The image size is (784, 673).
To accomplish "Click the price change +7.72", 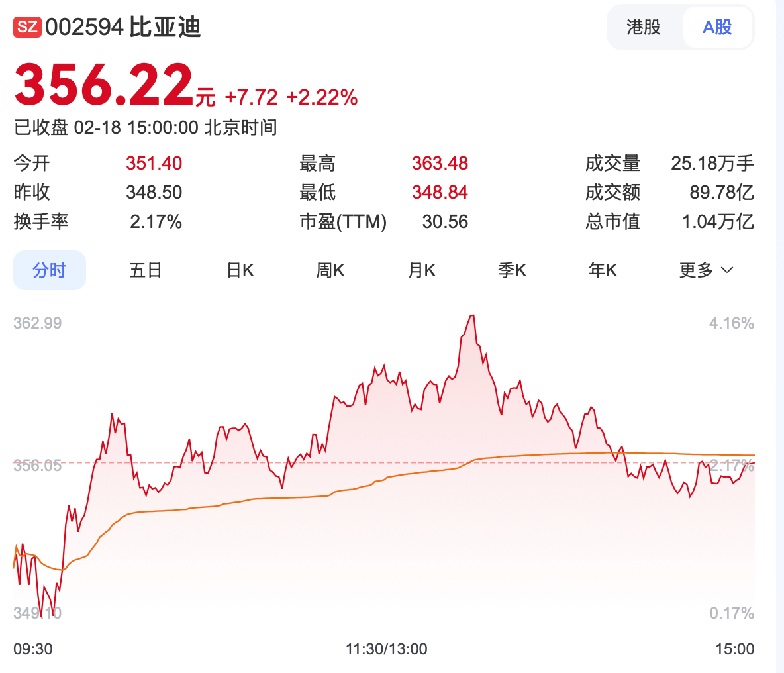I will point(251,97).
